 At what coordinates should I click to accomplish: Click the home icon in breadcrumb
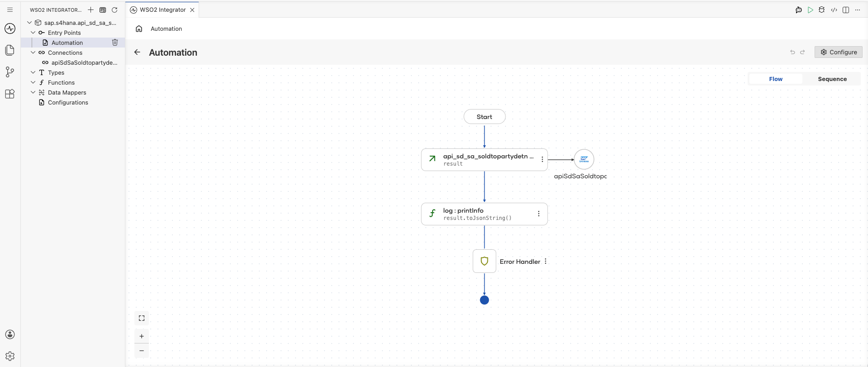click(x=139, y=29)
